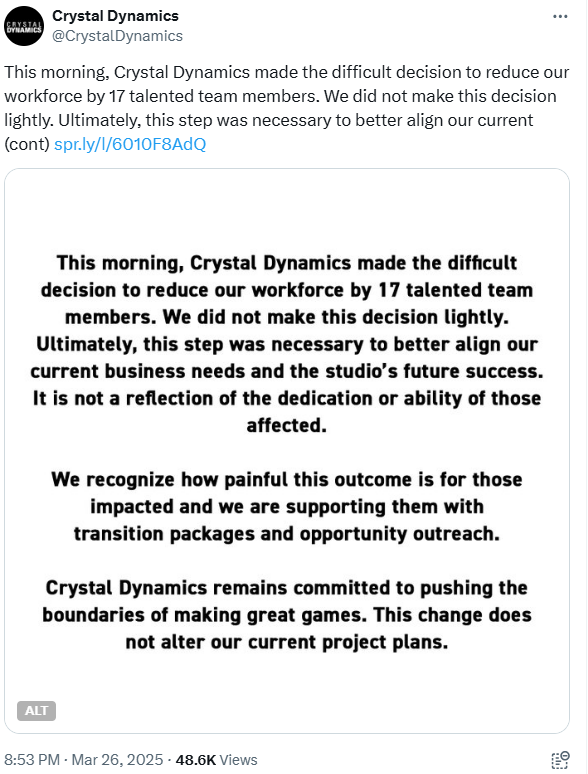Click 'transition packages and opportunity outreach' line
Viewport: 588px width, 774px height.
click(x=287, y=534)
